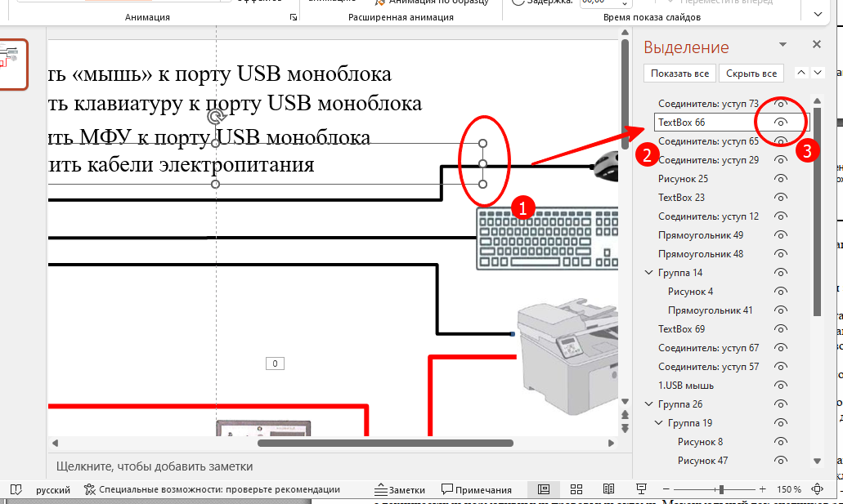Collapse the ribbon with the chevron
Viewport: 843px width, 504px height.
click(818, 15)
